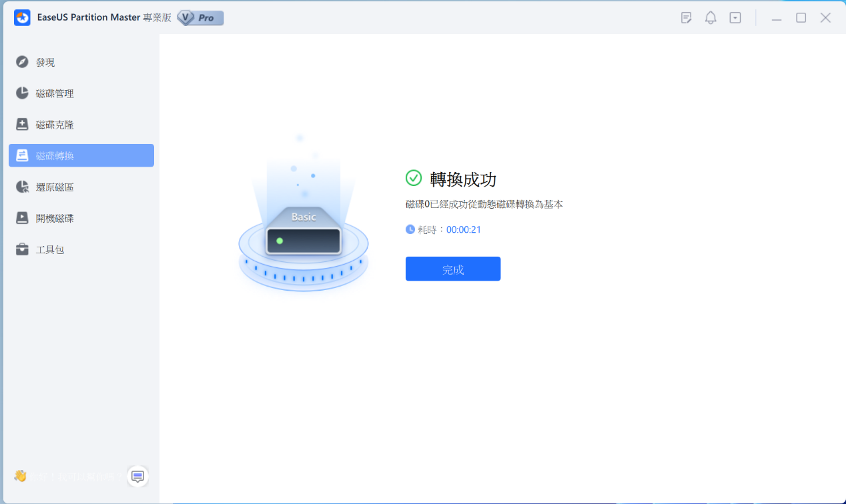Image resolution: width=846 pixels, height=504 pixels.
Task: Click the 開機磁碟 play icon
Action: coord(23,218)
